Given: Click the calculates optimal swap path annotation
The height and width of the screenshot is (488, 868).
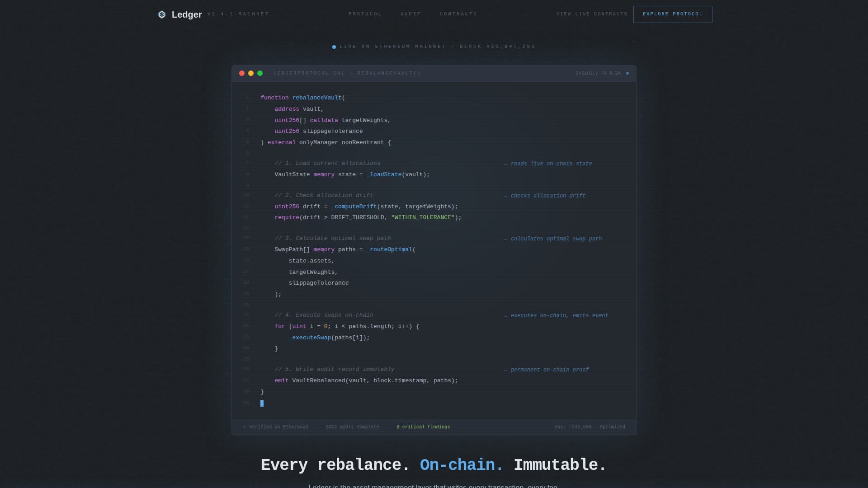Looking at the screenshot, I should 553,239.
